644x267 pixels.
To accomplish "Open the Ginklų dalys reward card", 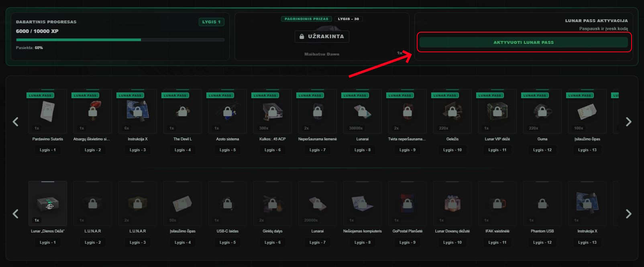I will [x=273, y=203].
